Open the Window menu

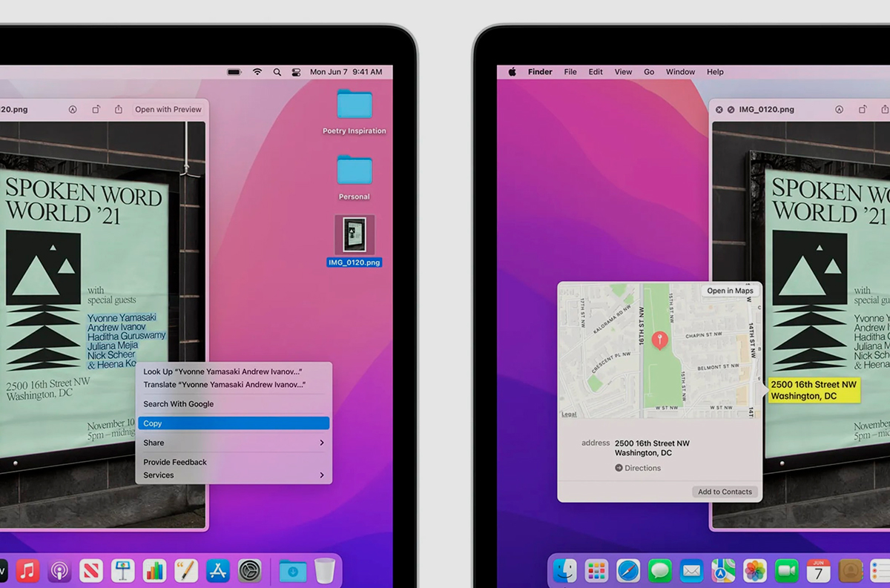[x=680, y=72]
